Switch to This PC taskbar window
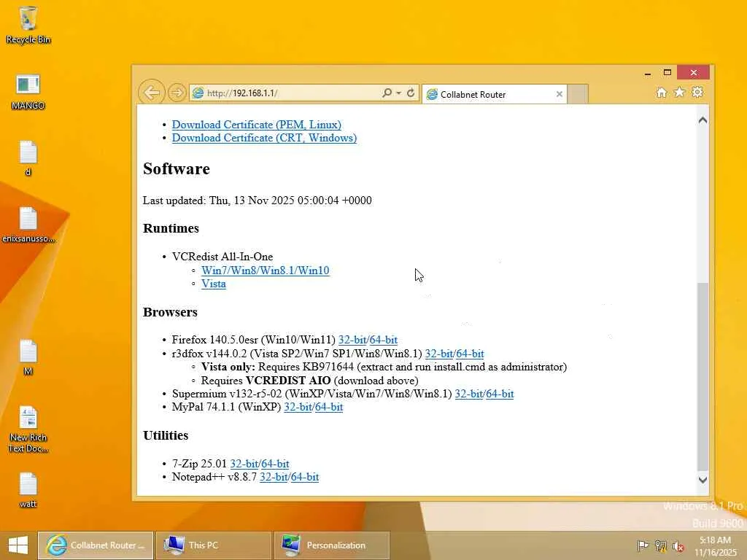 click(214, 545)
